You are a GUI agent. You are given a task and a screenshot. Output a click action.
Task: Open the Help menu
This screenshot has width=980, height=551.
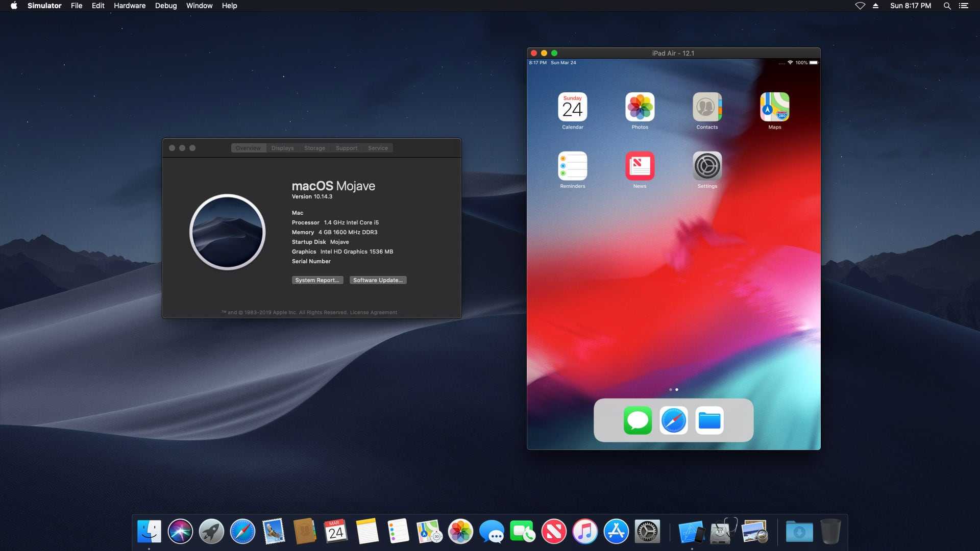pyautogui.click(x=229, y=6)
